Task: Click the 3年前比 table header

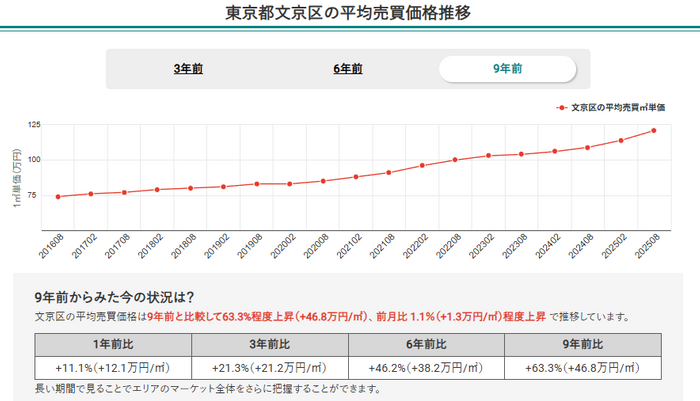Action: 269,343
